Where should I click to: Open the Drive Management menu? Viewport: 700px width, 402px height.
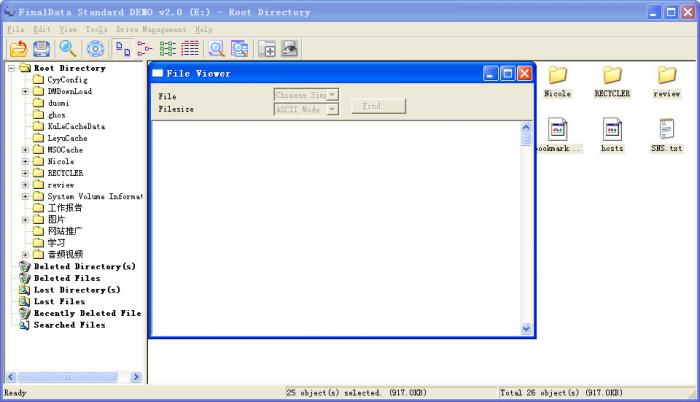[x=151, y=29]
